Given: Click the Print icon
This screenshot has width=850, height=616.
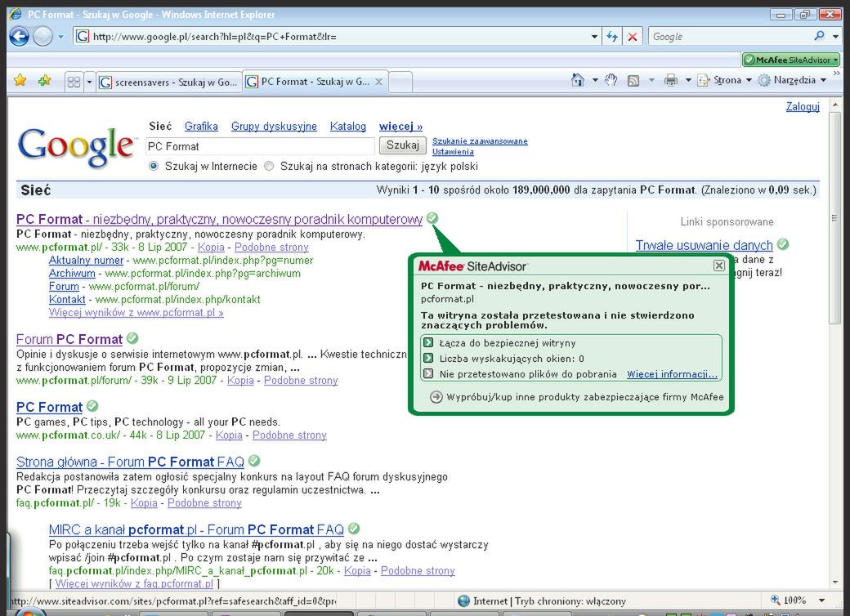Looking at the screenshot, I should [x=671, y=80].
